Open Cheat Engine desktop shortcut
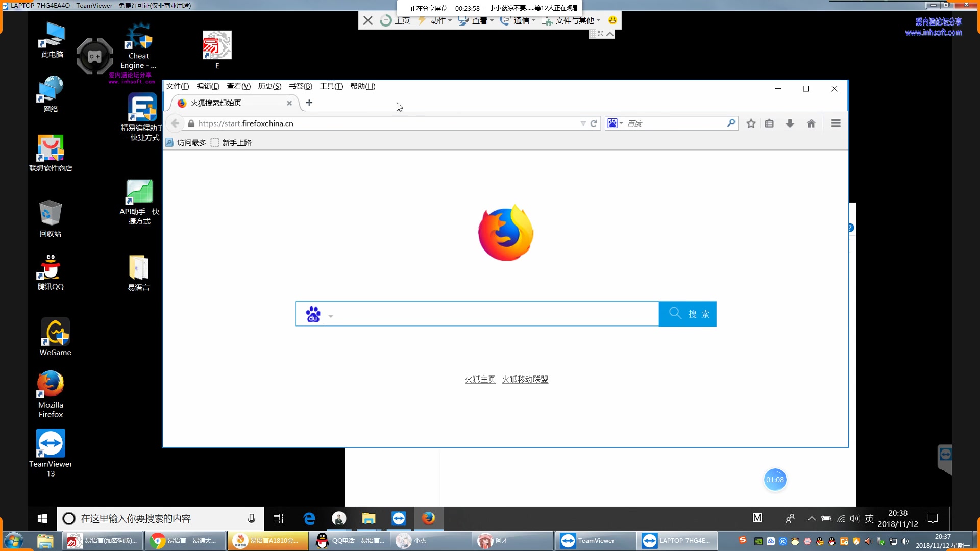Image resolution: width=980 pixels, height=551 pixels. [x=138, y=46]
